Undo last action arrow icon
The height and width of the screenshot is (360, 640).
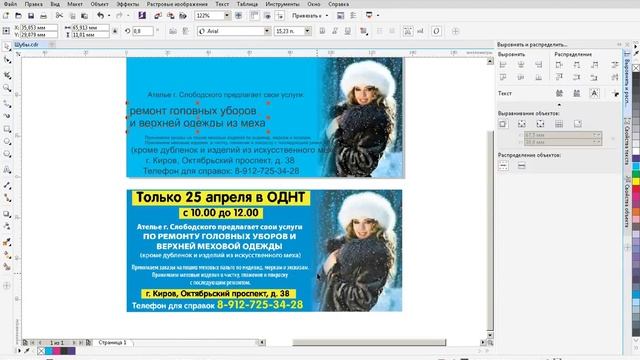100,16
